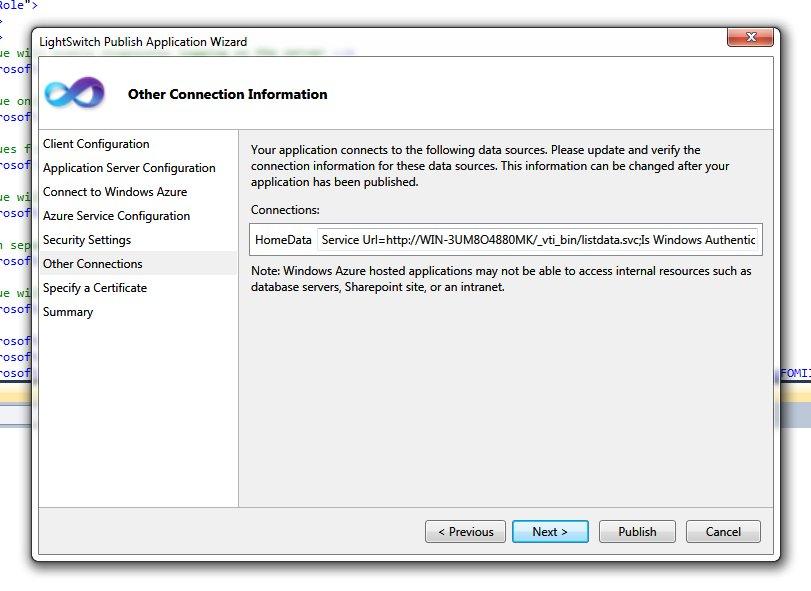
Task: Click the Other Connection Information heading
Action: (x=228, y=94)
